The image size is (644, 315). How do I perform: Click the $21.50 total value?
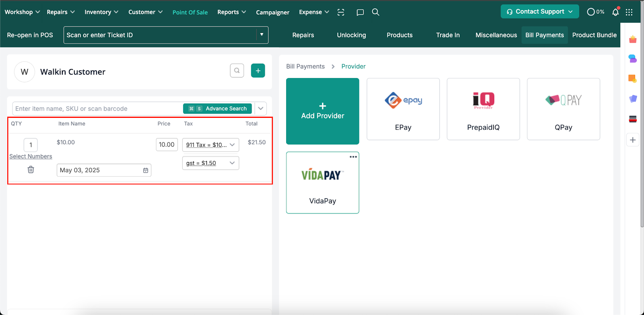(257, 142)
